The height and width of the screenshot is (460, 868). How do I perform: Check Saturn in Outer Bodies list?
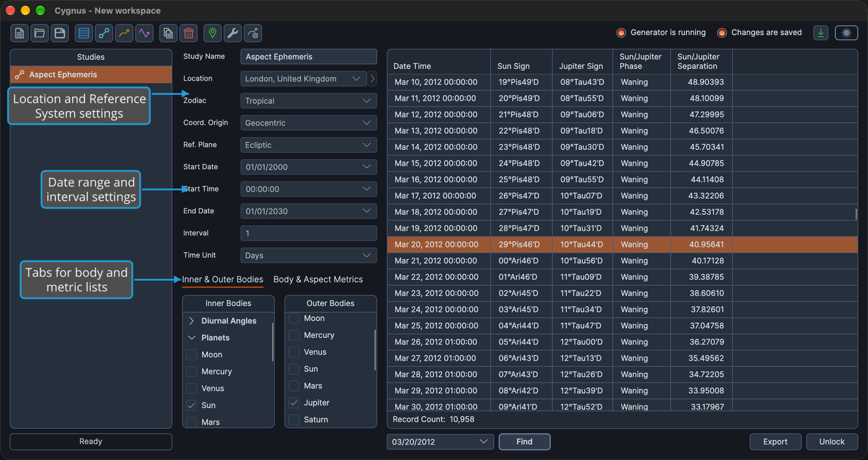click(294, 420)
